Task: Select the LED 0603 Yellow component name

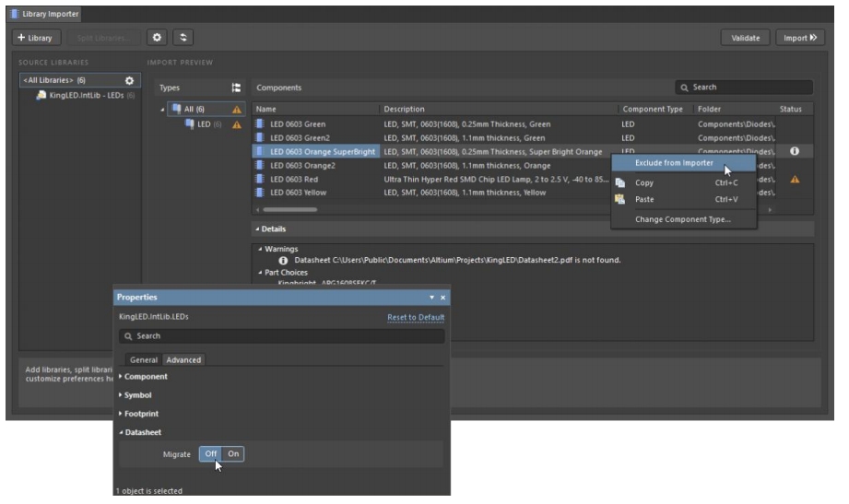Action: (x=299, y=193)
